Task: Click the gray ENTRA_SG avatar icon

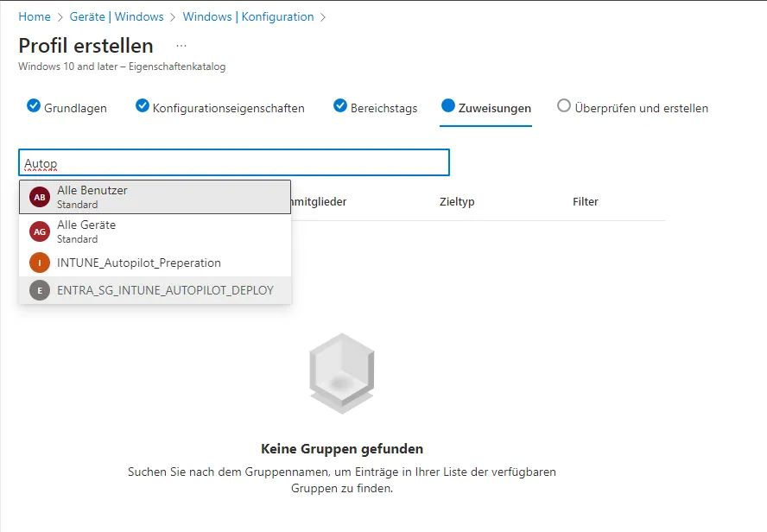Action: pos(40,290)
